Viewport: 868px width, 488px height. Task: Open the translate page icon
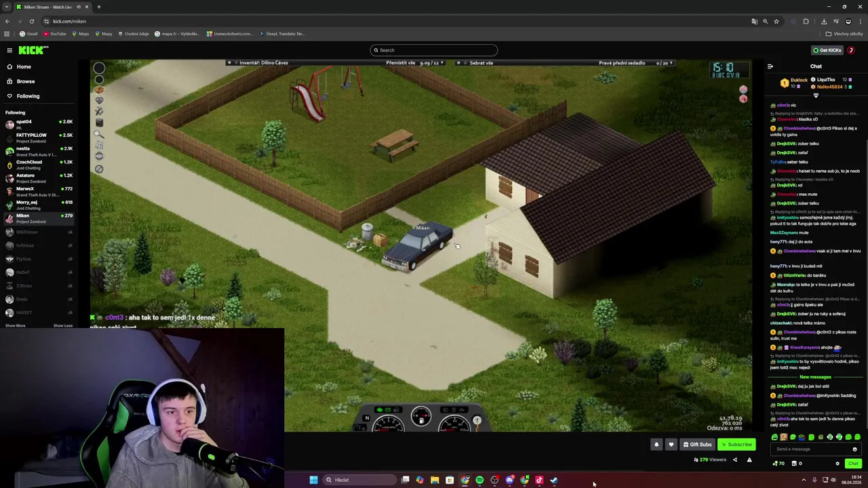754,21
